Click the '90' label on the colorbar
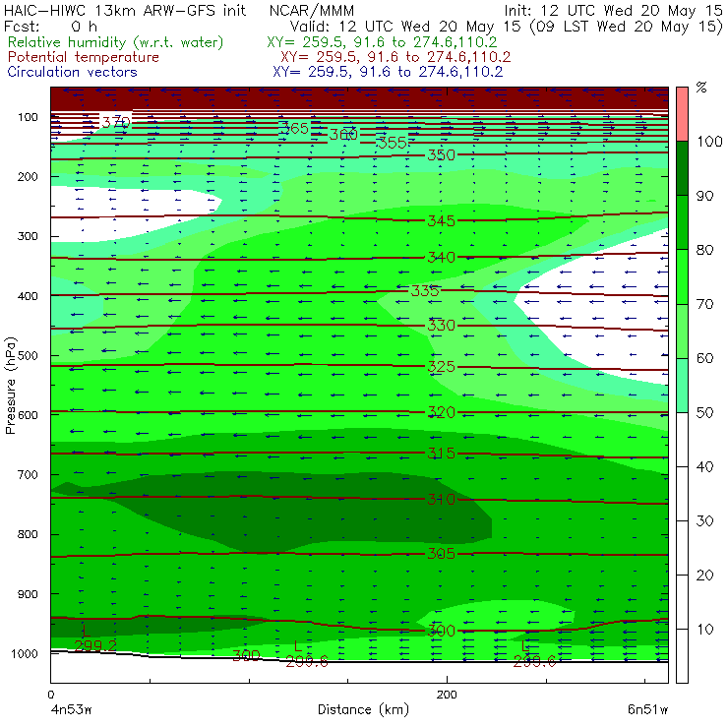728x728 pixels. click(x=704, y=196)
